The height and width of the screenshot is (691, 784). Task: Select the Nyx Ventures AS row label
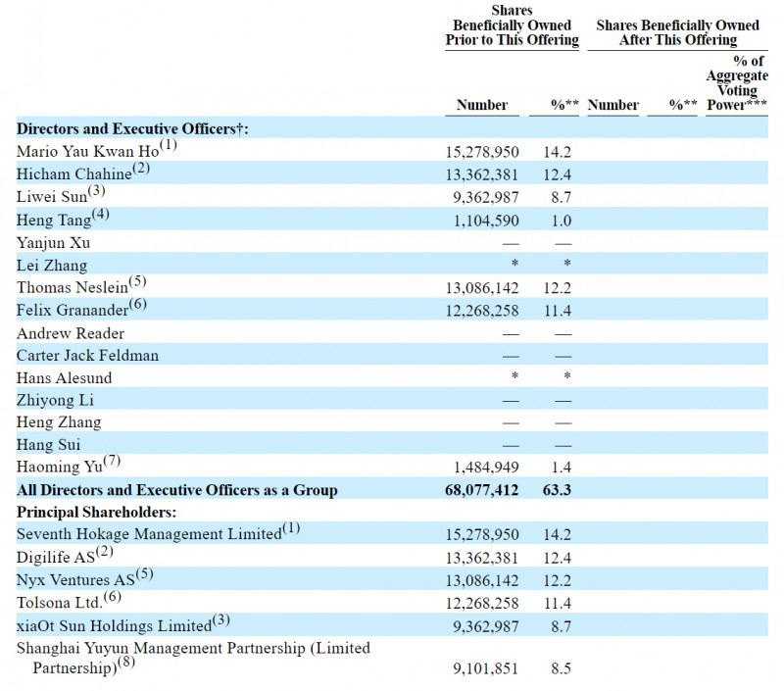tap(75, 580)
